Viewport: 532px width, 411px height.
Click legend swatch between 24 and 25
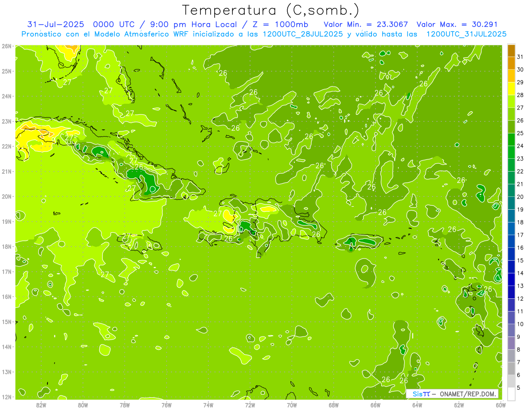coord(512,139)
